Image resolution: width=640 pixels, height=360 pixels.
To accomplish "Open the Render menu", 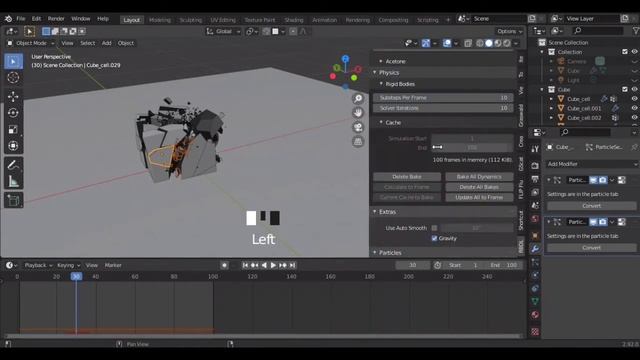I will 56,19.
